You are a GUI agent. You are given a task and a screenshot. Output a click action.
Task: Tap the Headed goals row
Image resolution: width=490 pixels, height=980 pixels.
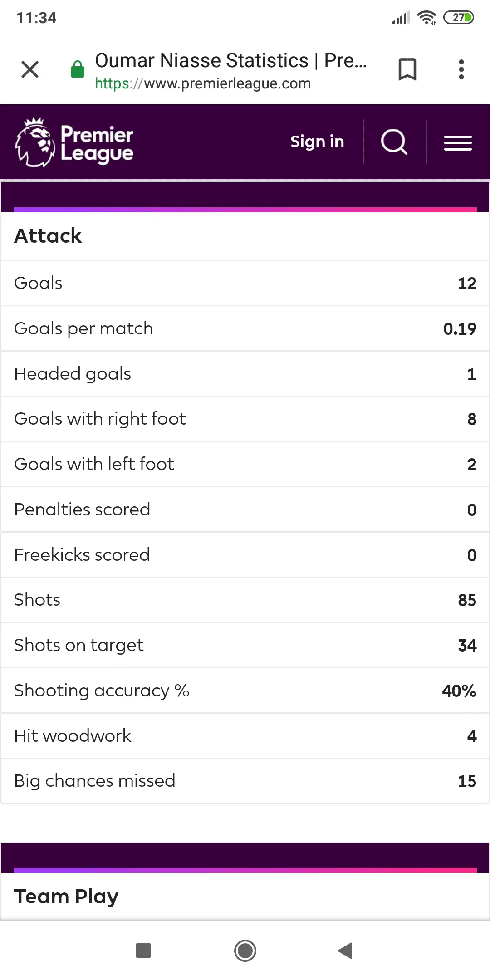[x=245, y=374]
